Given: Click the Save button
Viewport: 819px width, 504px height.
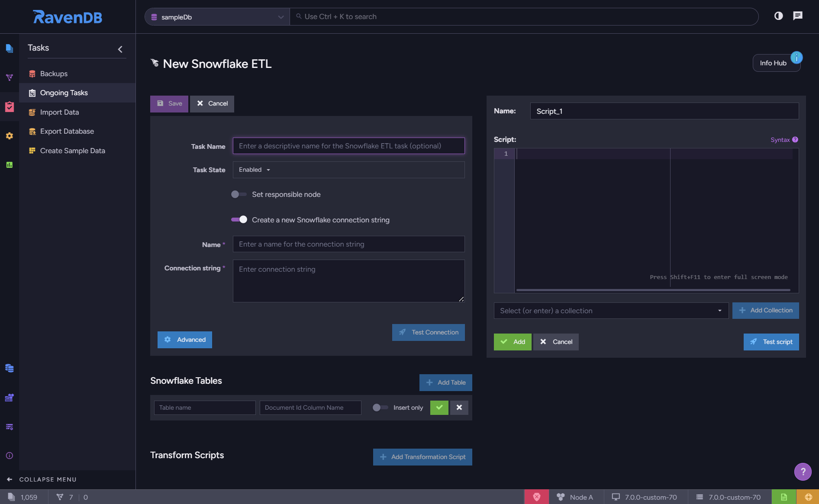Looking at the screenshot, I should pyautogui.click(x=169, y=104).
